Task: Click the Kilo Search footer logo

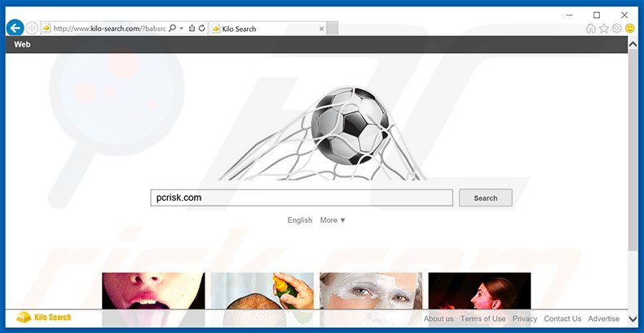Action: coord(43,317)
